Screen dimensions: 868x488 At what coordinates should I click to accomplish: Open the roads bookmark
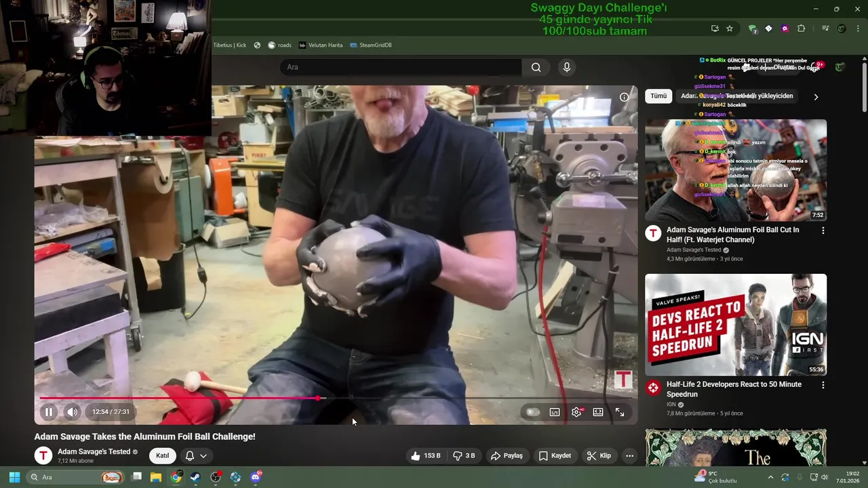point(279,45)
